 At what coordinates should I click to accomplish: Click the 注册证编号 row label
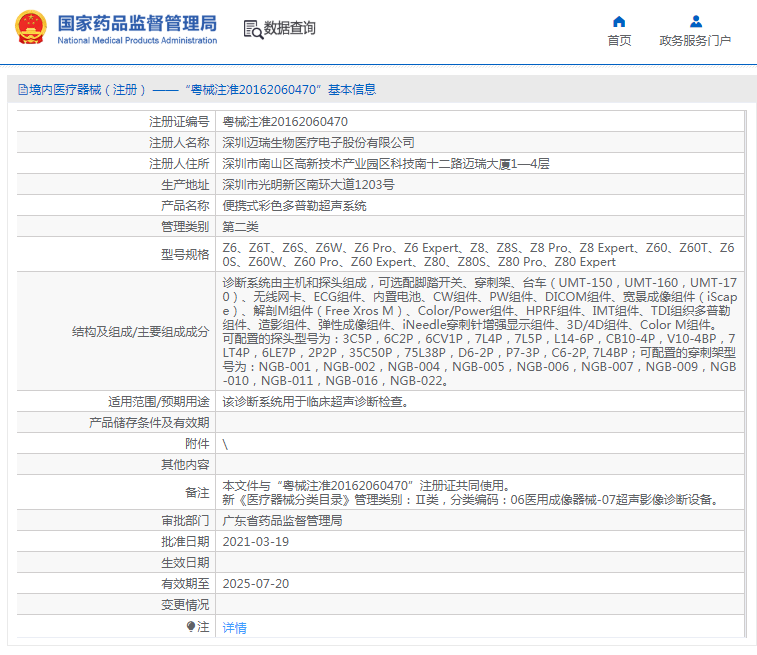[x=179, y=122]
